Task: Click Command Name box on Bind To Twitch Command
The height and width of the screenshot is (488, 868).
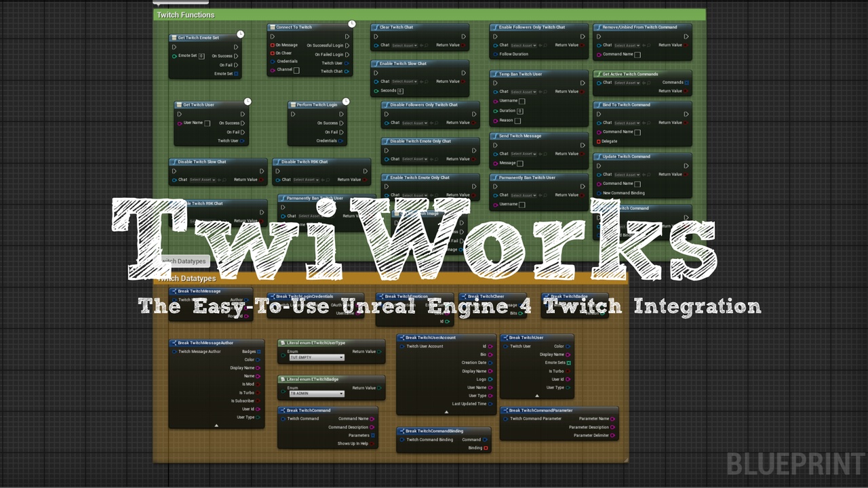Action: click(x=637, y=132)
